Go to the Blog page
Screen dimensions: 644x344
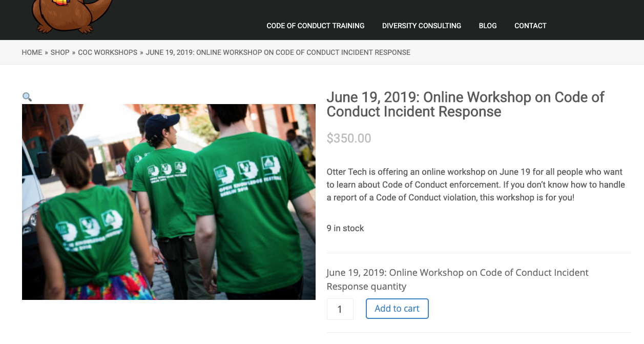click(488, 26)
